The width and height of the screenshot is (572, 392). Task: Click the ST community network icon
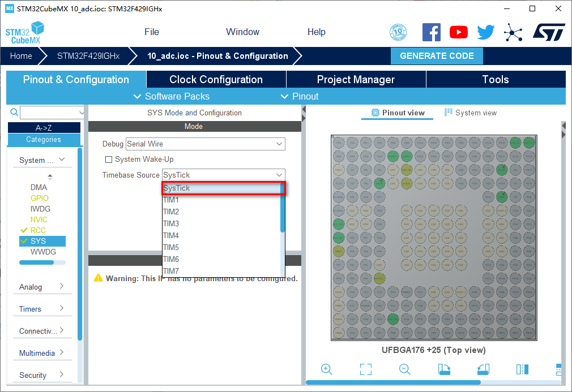tap(513, 32)
